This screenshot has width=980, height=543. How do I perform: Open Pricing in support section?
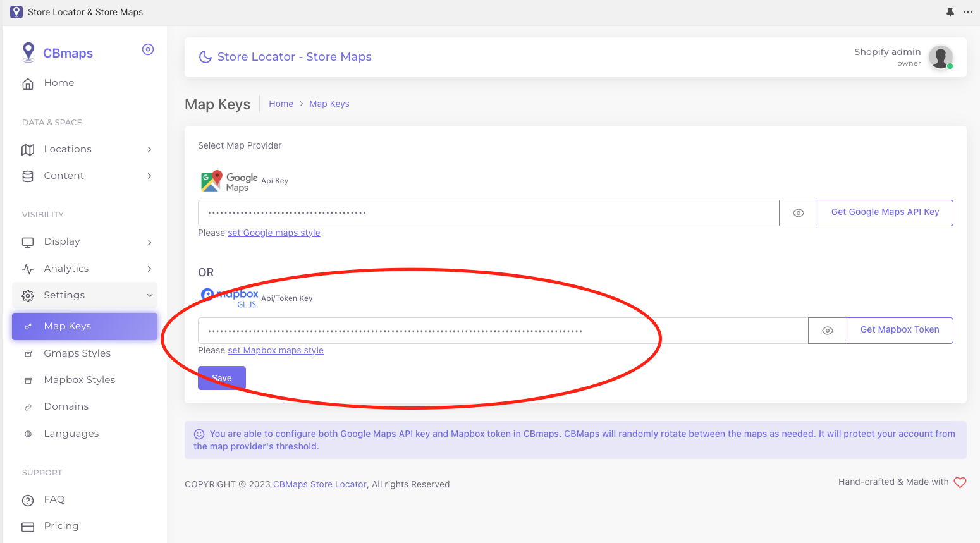[85, 526]
